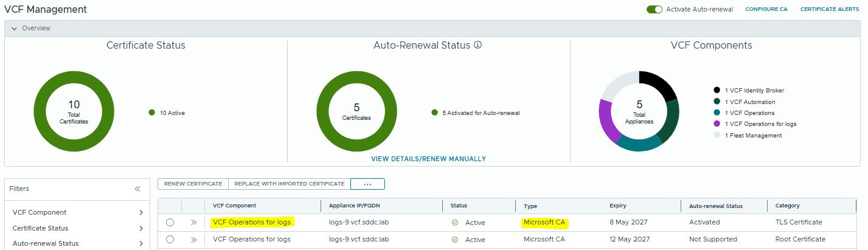
Task: Click the Auto-Renewal Status info icon
Action: (477, 45)
